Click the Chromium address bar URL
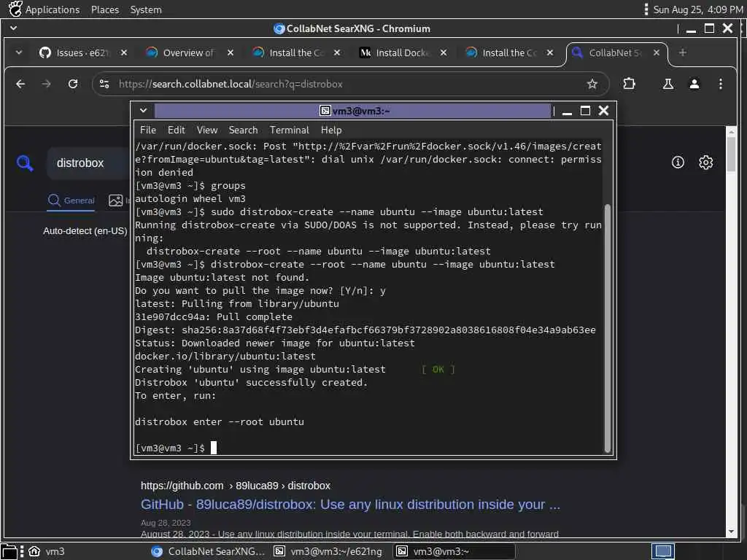The width and height of the screenshot is (747, 560). (231, 84)
